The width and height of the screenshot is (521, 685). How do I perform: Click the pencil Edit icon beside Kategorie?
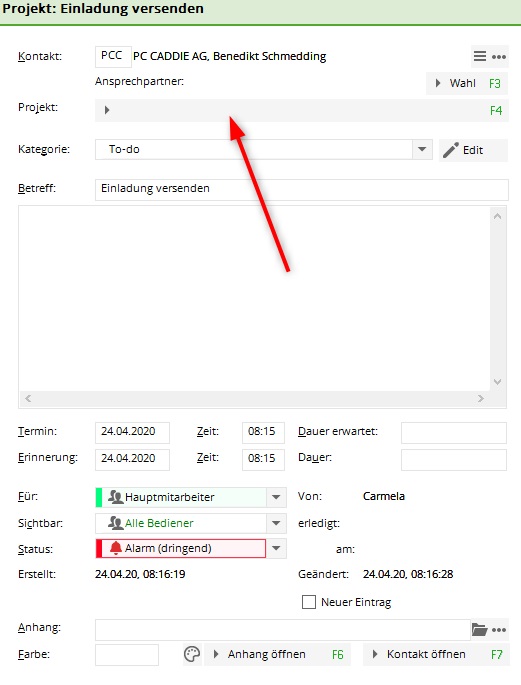click(x=451, y=150)
